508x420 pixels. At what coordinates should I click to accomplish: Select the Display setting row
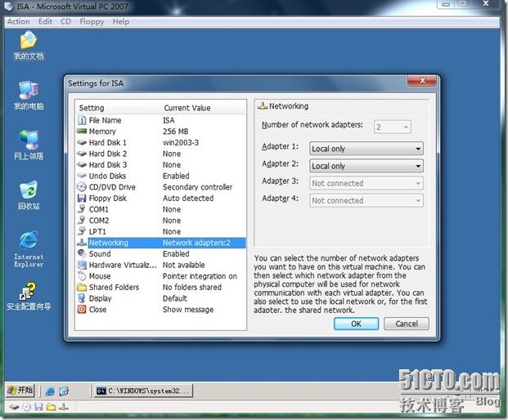[x=160, y=298]
